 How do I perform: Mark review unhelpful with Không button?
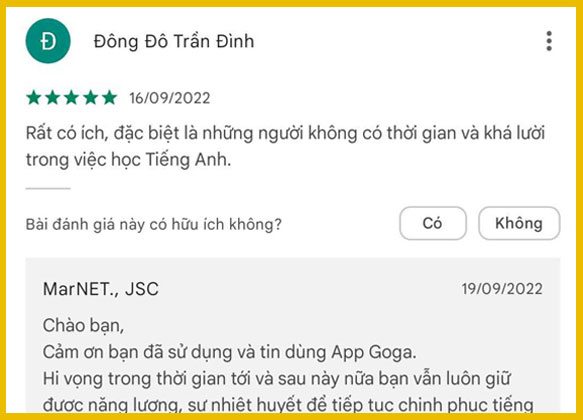tap(519, 223)
